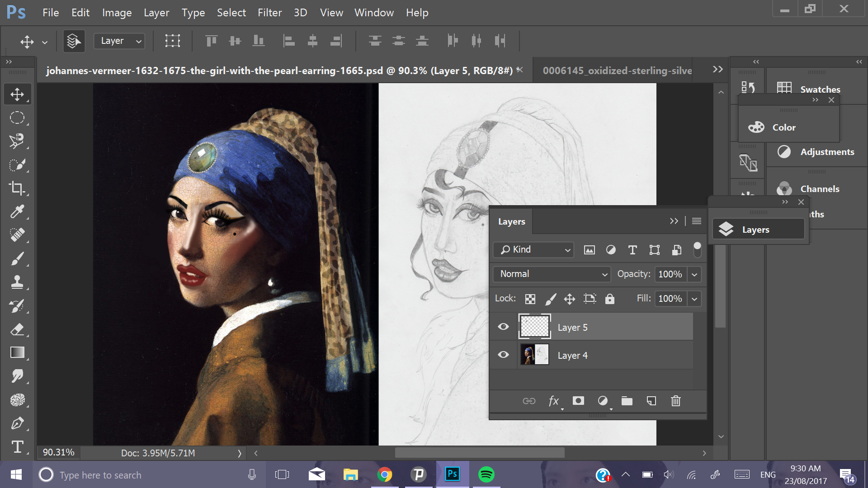Select the Quick Selection tool
Image resolution: width=868 pixels, height=488 pixels.
(x=17, y=164)
